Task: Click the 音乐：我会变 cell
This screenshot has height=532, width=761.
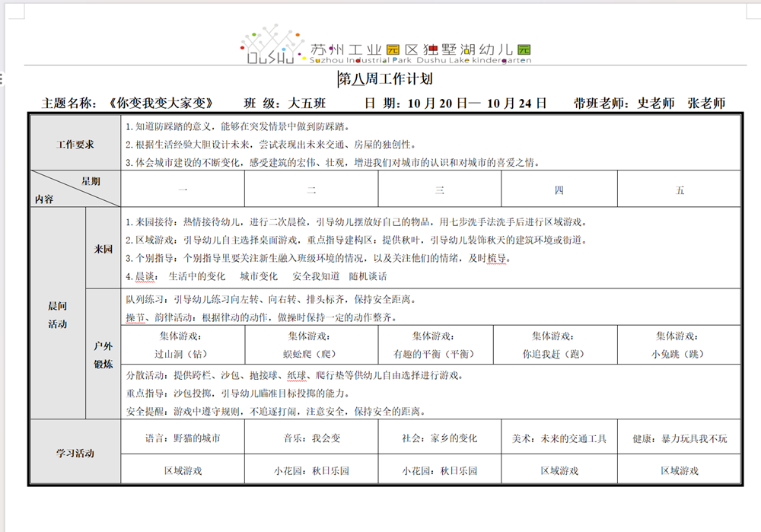Action: click(311, 438)
